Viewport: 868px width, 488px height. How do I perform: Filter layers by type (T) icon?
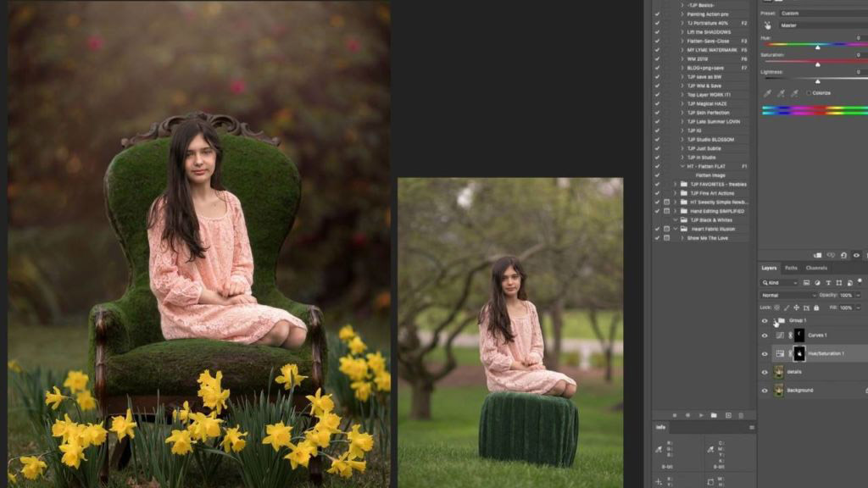pyautogui.click(x=828, y=283)
